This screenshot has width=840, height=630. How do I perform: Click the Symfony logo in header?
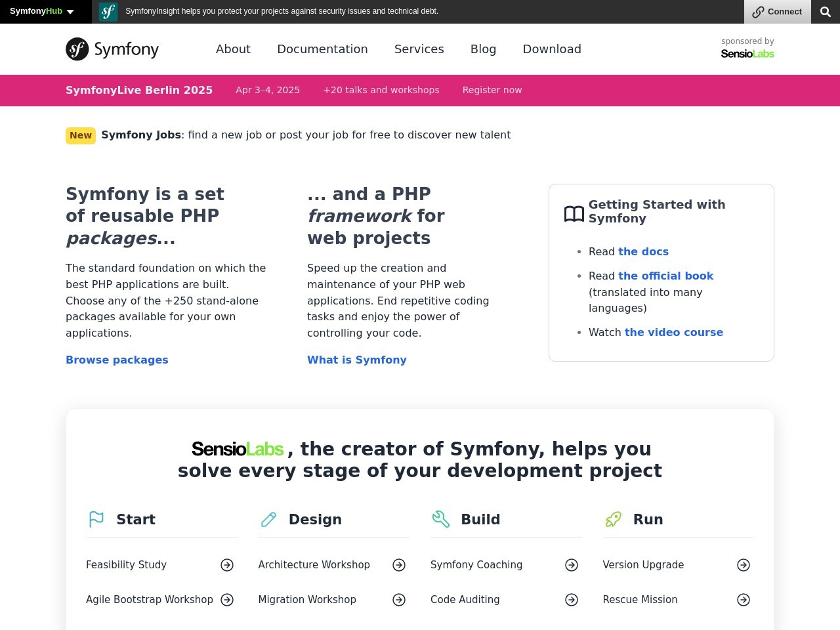pyautogui.click(x=112, y=49)
